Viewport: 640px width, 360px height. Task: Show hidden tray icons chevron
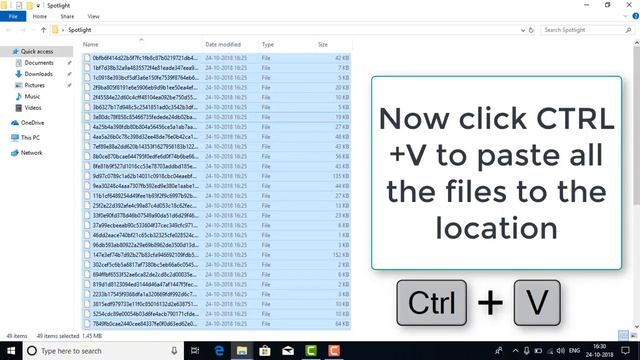click(x=515, y=351)
